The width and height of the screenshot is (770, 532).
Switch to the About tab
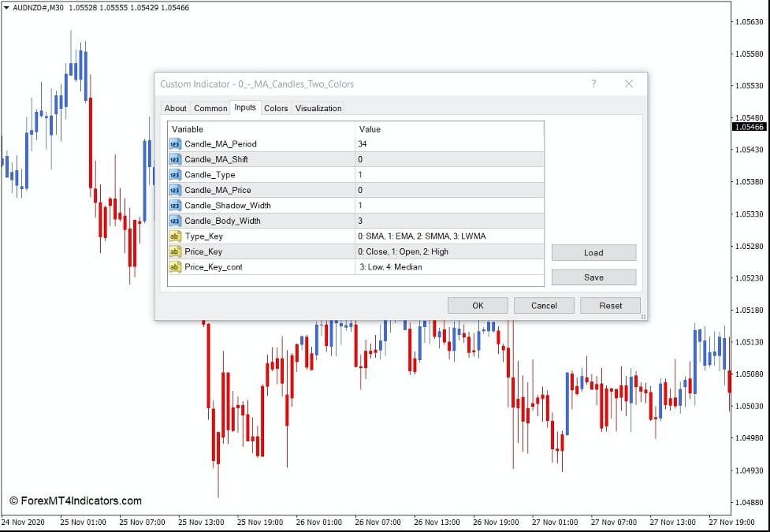tap(175, 108)
